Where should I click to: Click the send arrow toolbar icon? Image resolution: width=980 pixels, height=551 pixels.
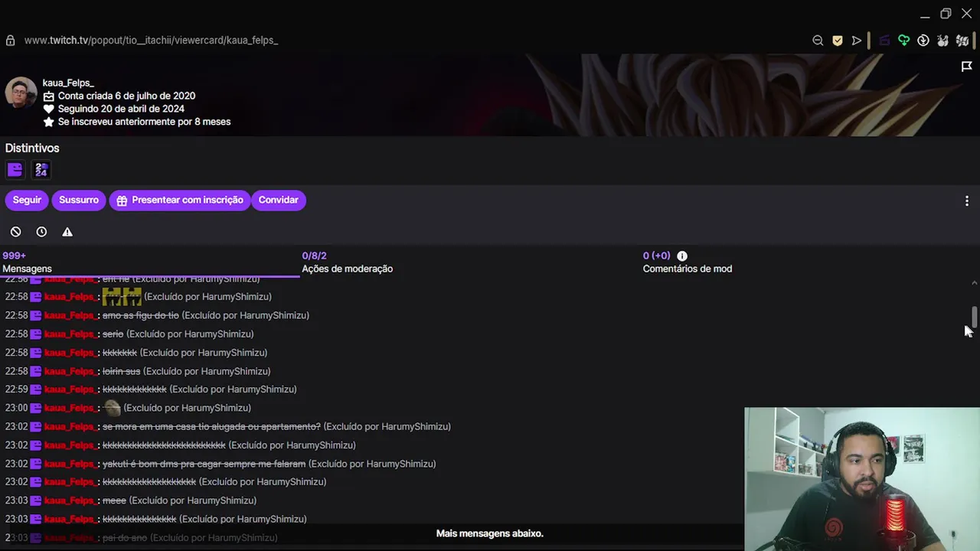tap(857, 41)
